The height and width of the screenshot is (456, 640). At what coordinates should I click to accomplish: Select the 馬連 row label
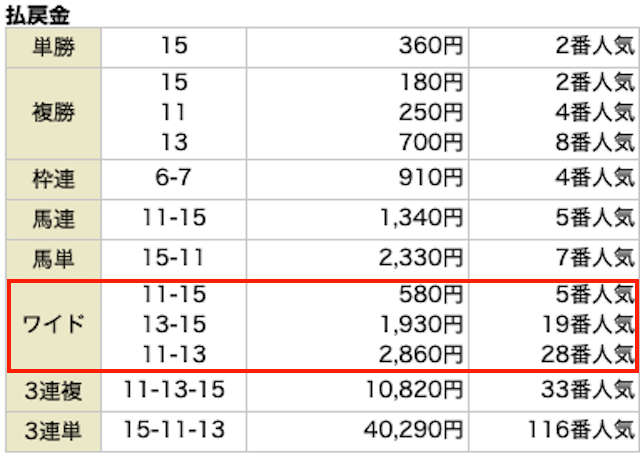click(53, 219)
